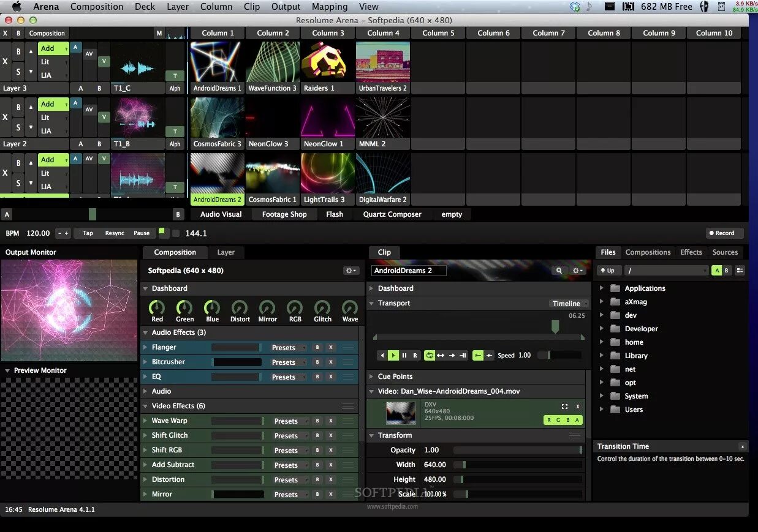Bypass the Shift Glitch effect with B
Viewport: 758px width, 532px height.
pos(317,436)
